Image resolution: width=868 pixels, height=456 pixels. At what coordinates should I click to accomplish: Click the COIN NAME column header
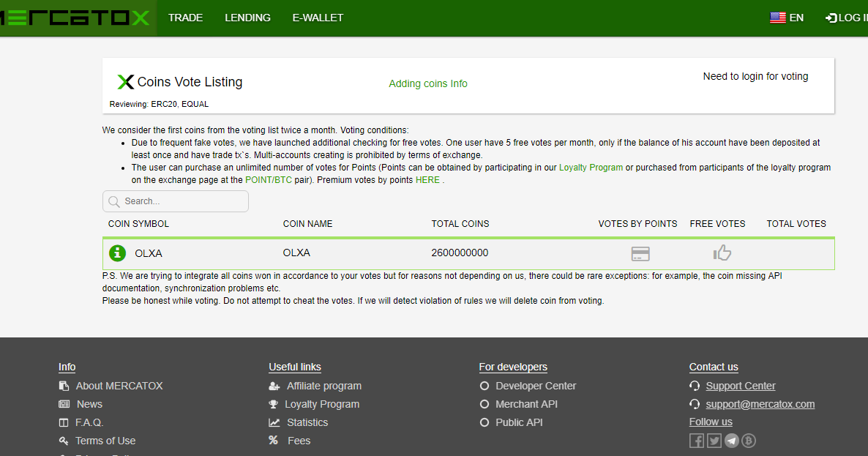[308, 224]
